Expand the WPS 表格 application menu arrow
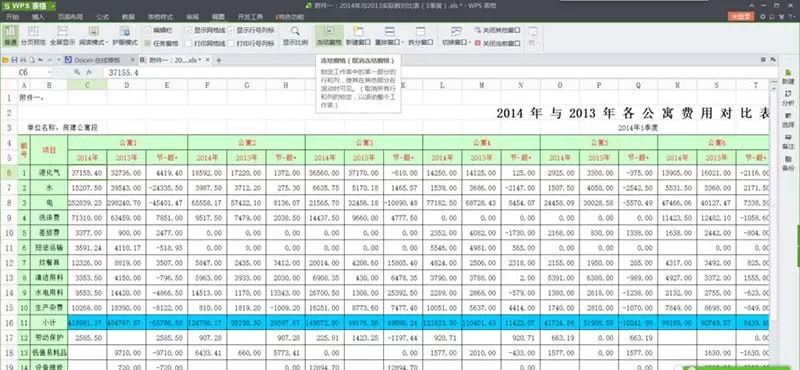This screenshot has width=800, height=370. click(x=53, y=5)
